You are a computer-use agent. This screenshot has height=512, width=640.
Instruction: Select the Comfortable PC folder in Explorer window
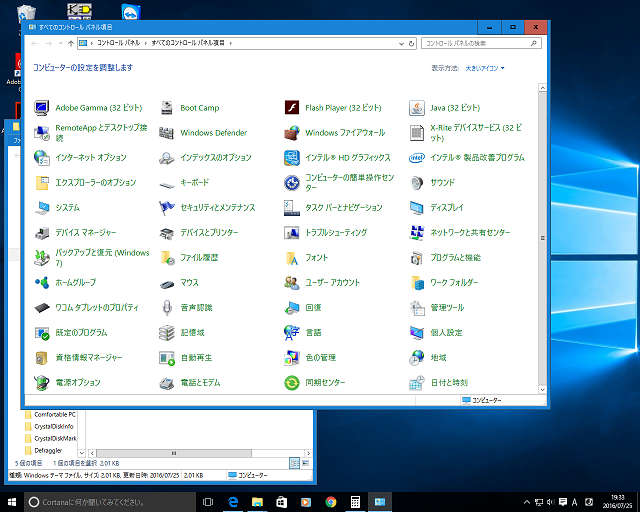tap(50, 414)
